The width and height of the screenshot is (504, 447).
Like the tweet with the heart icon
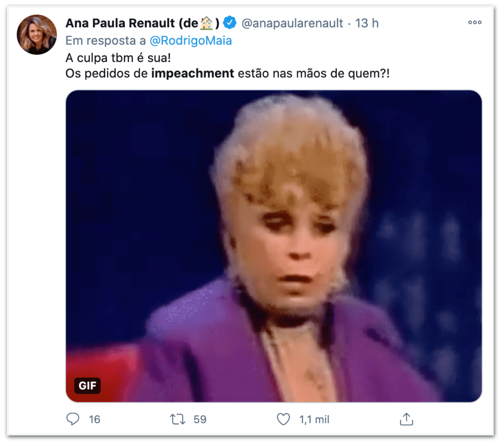point(283,419)
